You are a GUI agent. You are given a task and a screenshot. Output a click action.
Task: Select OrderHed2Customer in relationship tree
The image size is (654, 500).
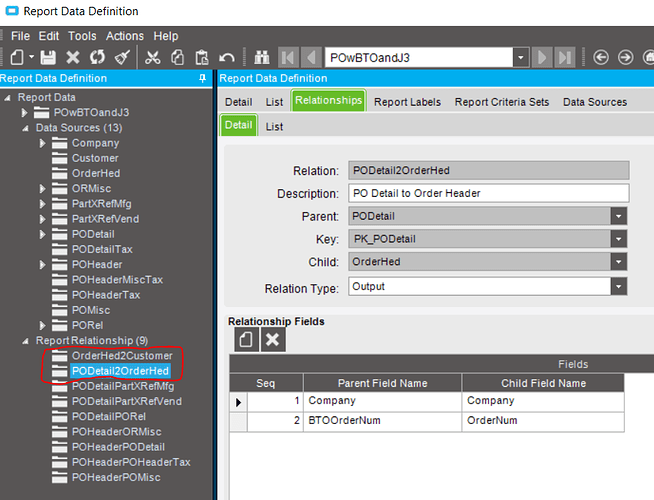pos(122,356)
